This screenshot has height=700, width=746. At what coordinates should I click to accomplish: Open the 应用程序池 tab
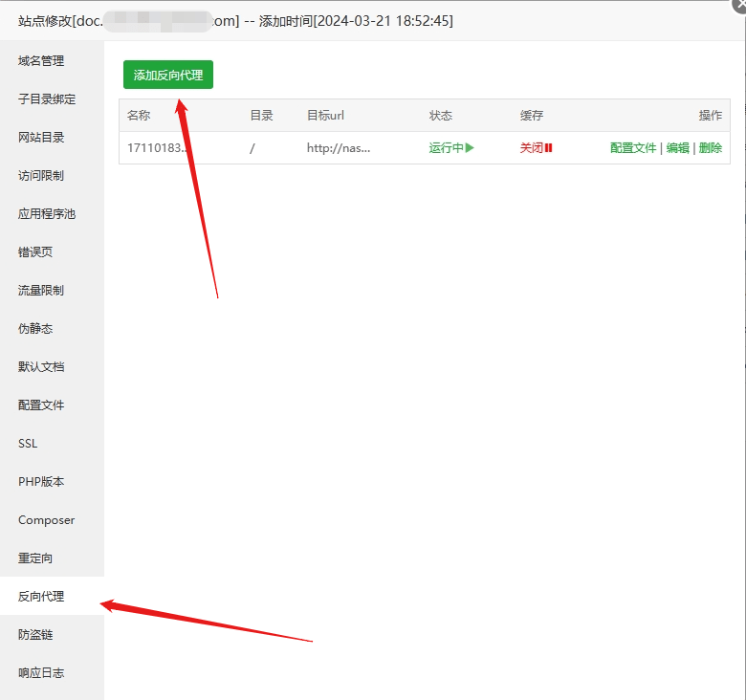pyautogui.click(x=47, y=214)
